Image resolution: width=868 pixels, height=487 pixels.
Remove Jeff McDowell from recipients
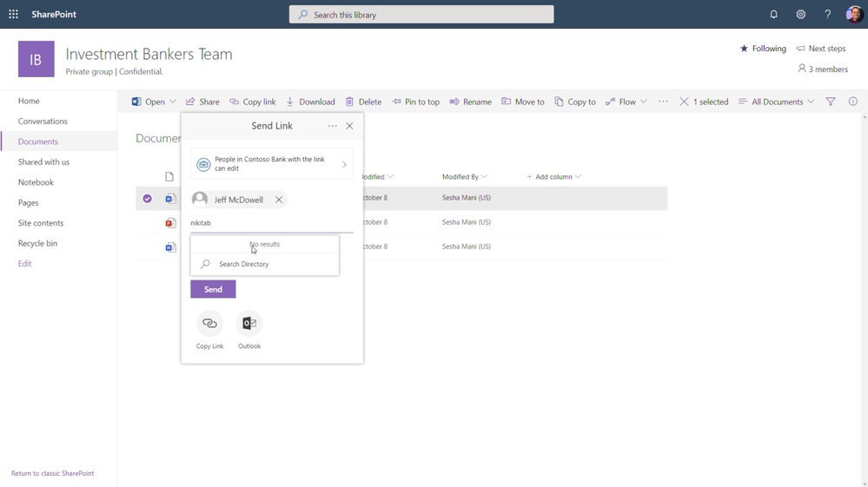279,200
